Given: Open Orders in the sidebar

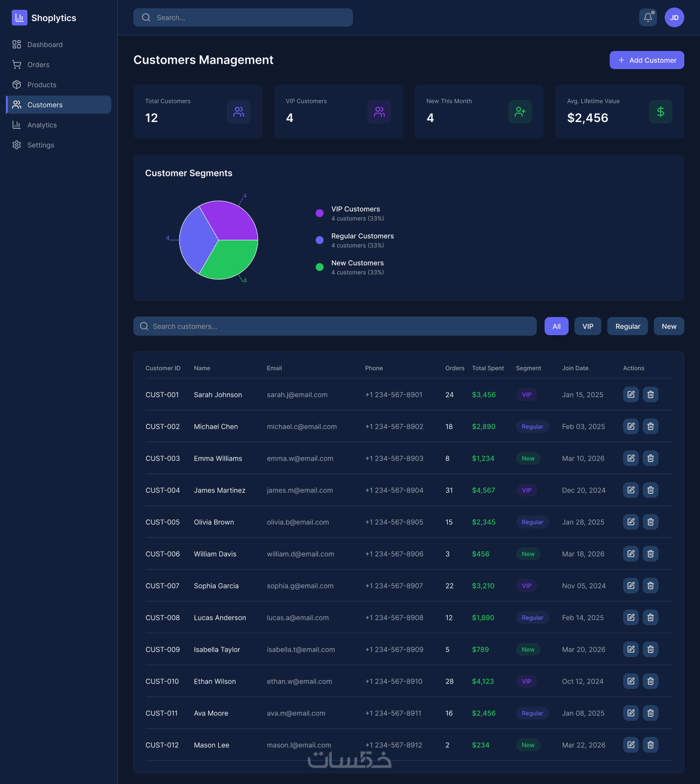Looking at the screenshot, I should (x=58, y=65).
